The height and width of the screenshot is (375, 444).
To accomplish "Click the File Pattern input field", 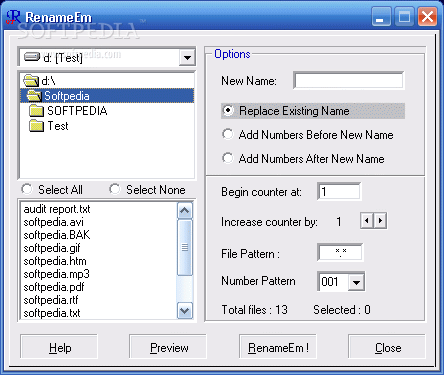I will (340, 253).
